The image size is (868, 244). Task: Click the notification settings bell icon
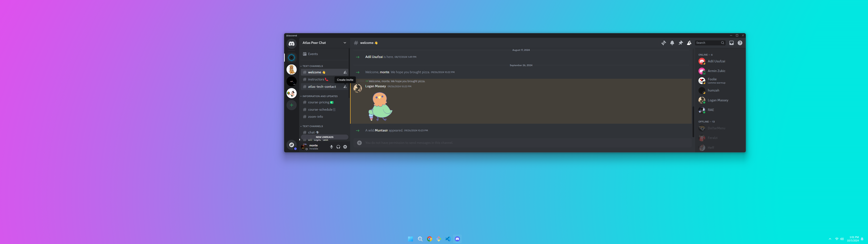tap(672, 43)
